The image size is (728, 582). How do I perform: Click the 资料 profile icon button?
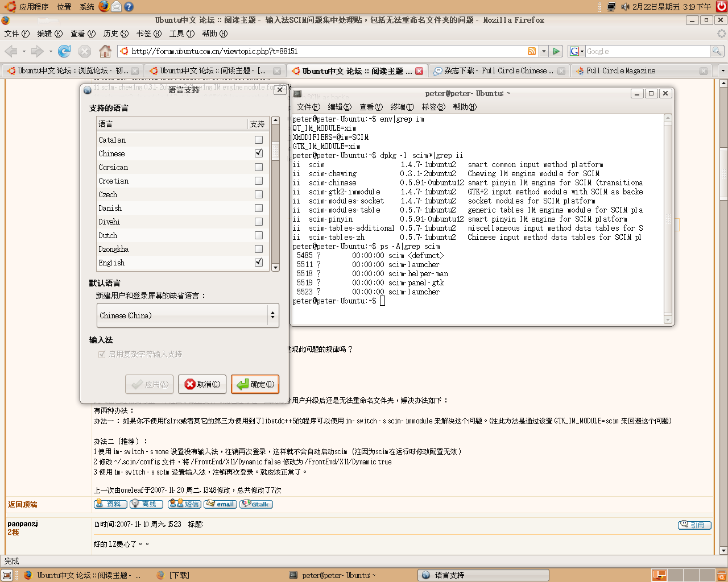coord(110,504)
